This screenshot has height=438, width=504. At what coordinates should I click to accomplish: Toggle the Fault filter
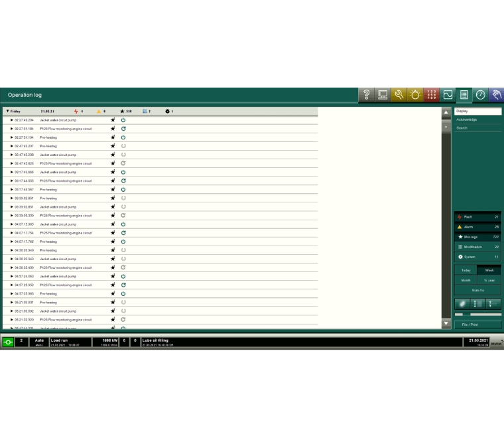(477, 217)
